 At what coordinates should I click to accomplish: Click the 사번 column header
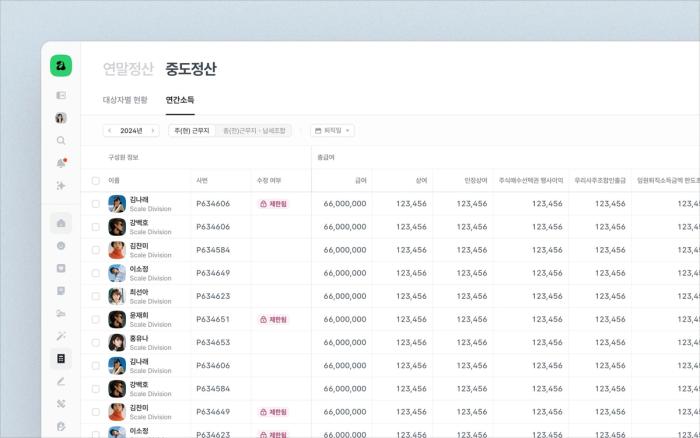coord(202,180)
